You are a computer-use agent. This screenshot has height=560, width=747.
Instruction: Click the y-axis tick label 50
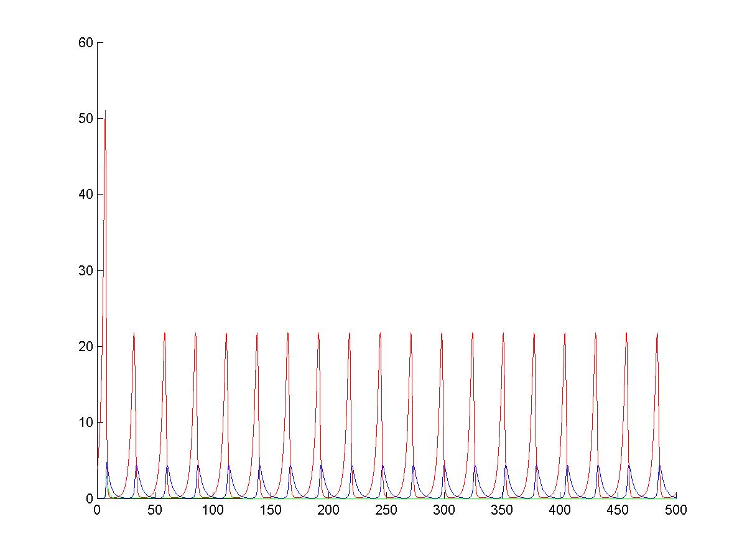(86, 119)
